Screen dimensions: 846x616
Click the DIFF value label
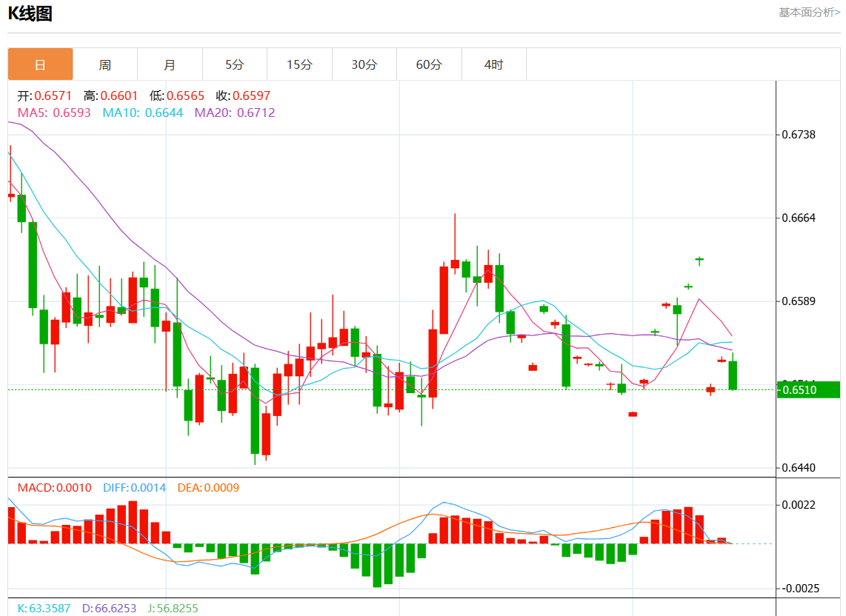[x=135, y=488]
